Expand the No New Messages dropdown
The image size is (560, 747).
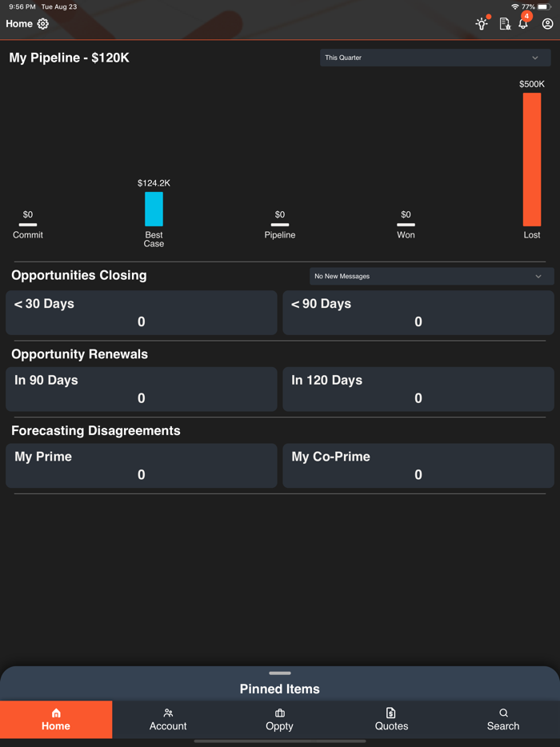(x=432, y=276)
